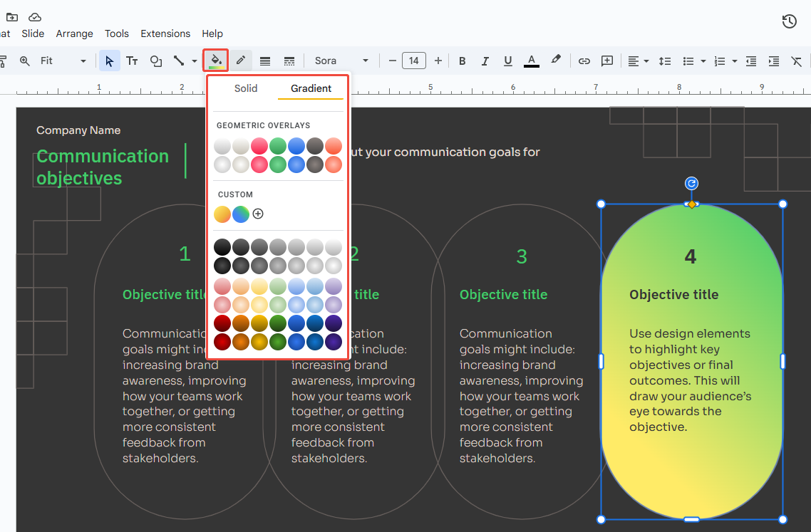This screenshot has height=532, width=811.
Task: Select the Line tool
Action: (179, 61)
